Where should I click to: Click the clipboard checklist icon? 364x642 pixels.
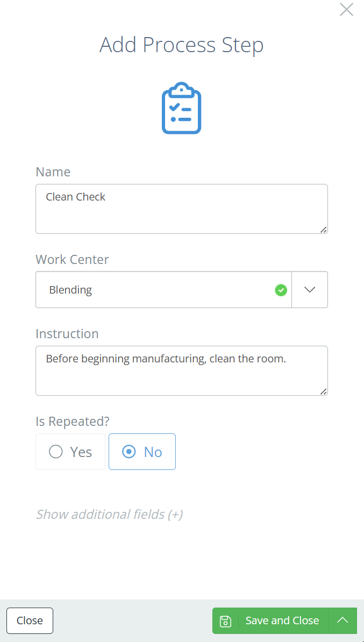(x=181, y=108)
